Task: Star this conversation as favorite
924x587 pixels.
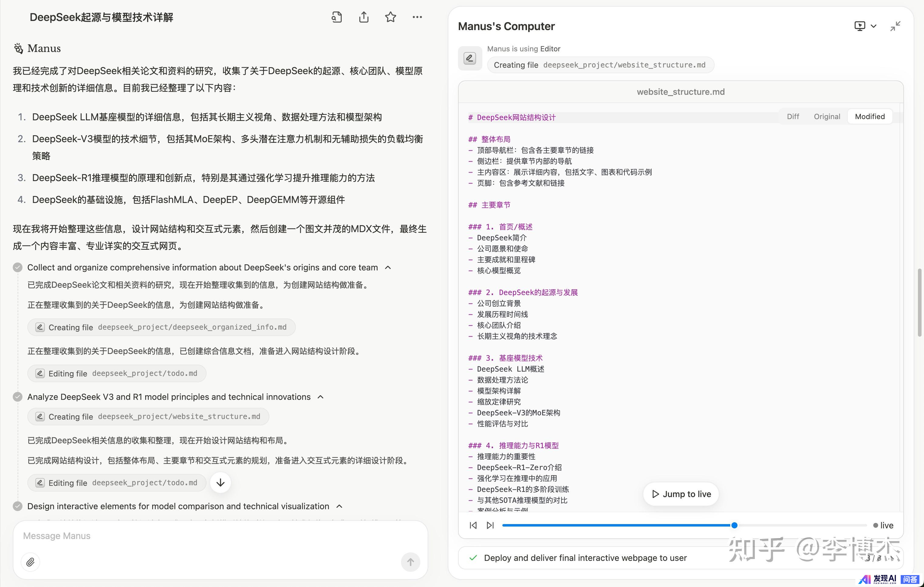Action: (390, 17)
